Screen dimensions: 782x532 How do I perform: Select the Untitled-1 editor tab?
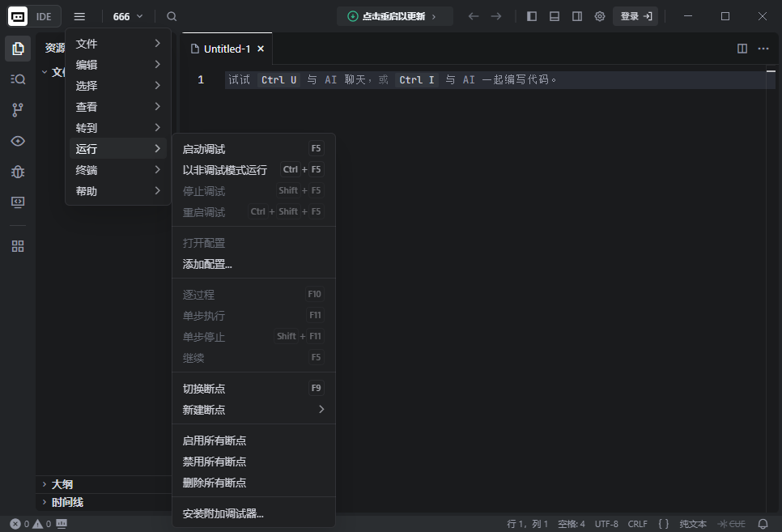tap(227, 49)
